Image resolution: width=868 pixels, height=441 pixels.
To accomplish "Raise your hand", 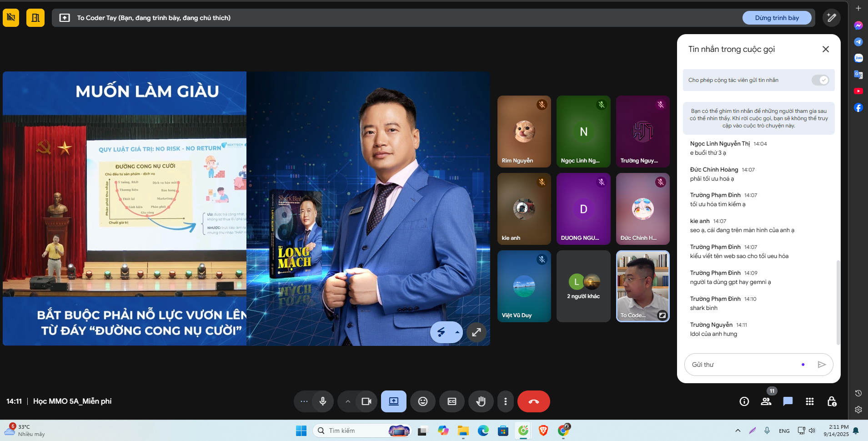I will tap(481, 401).
